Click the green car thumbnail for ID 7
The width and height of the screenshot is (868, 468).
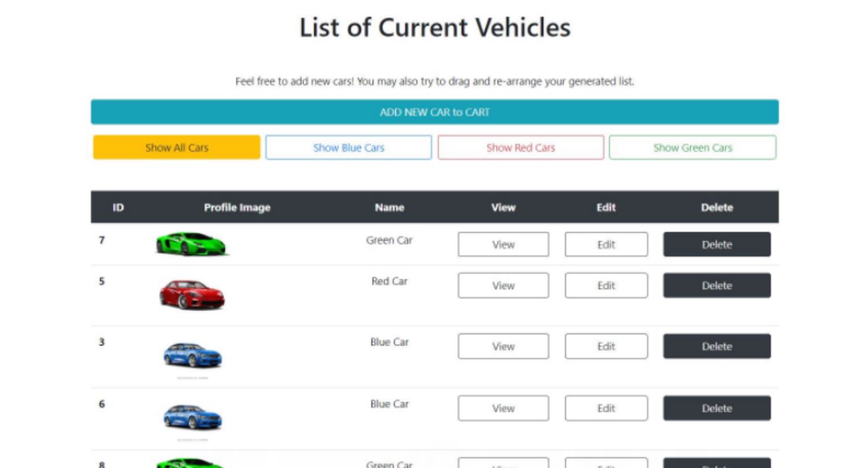(192, 244)
